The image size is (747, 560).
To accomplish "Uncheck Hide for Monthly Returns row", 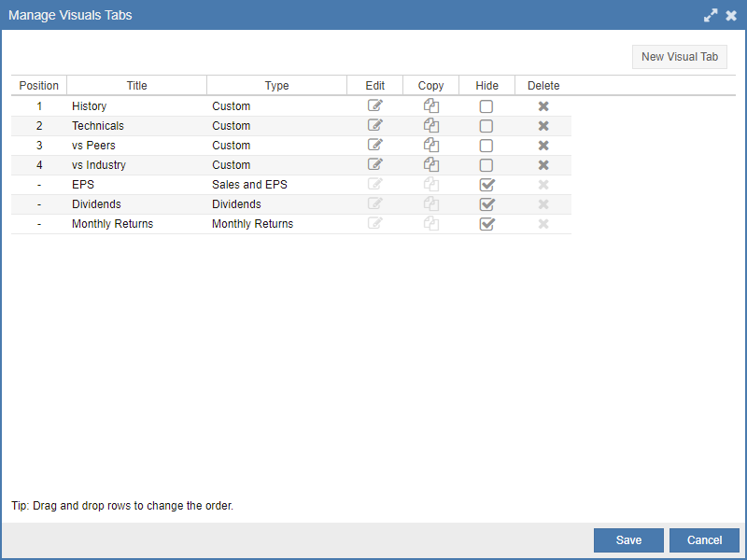I will coord(486,223).
